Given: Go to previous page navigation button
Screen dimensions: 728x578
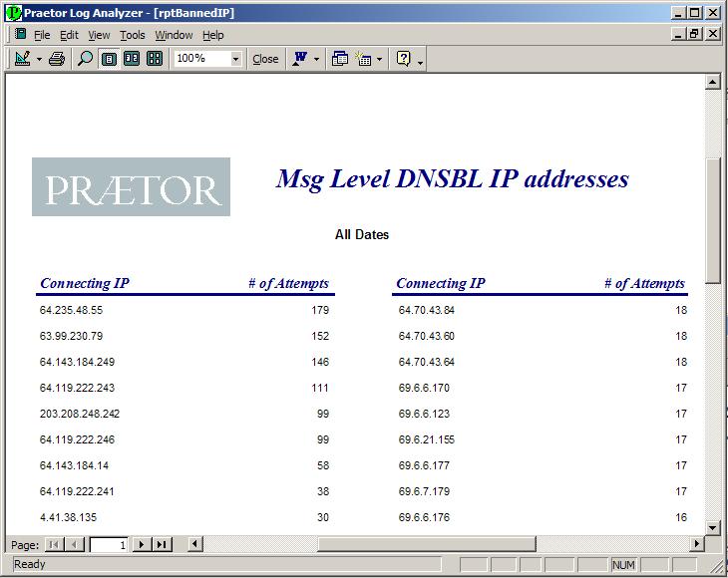Looking at the screenshot, I should [x=74, y=544].
